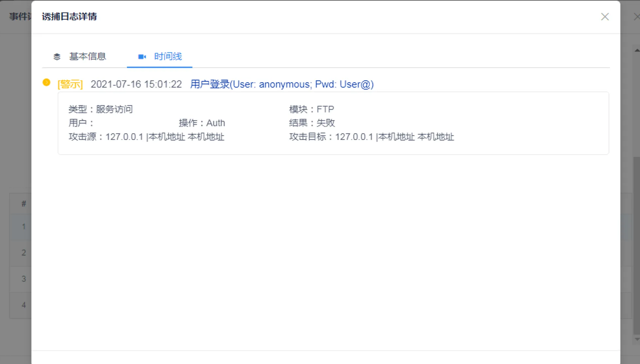The image size is (640, 364).
Task: Click the 攻击目标 127.0.0.1 entry
Action: point(371,137)
